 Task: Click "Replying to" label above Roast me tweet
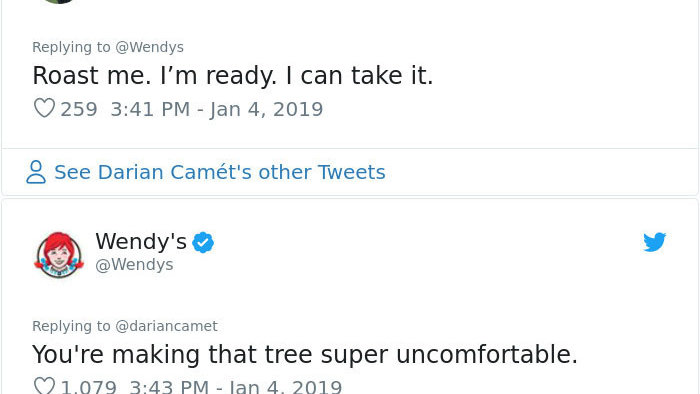[71, 47]
